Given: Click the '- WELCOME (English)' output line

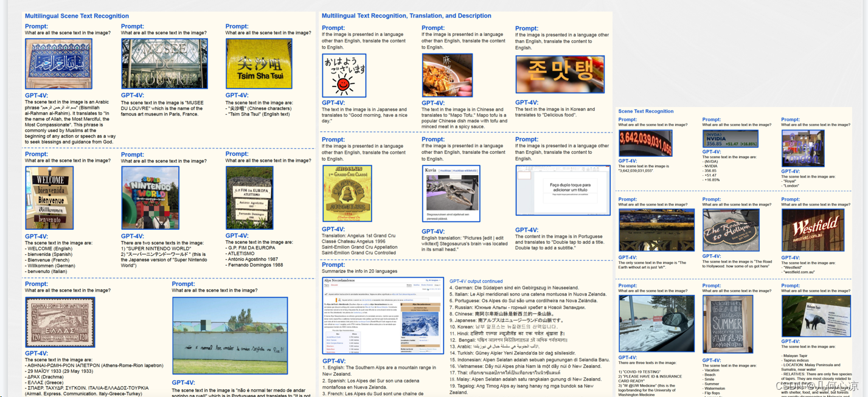Looking at the screenshot, I should pos(49,249).
